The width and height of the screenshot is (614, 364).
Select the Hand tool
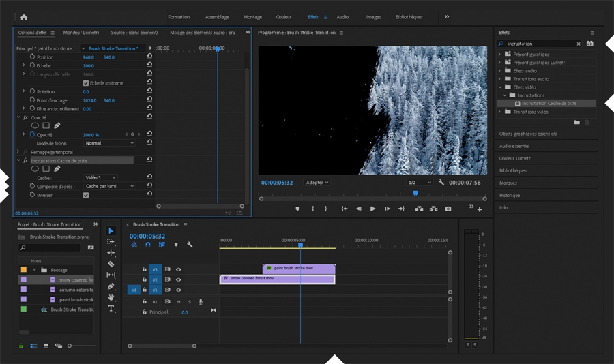(111, 297)
